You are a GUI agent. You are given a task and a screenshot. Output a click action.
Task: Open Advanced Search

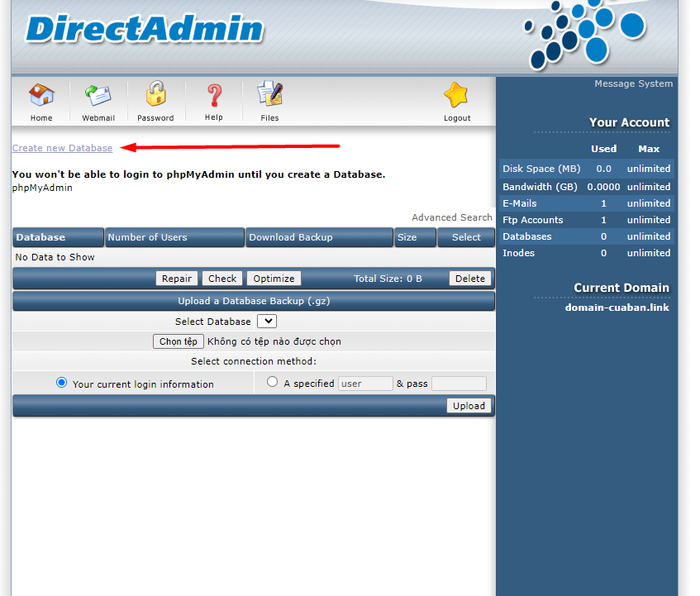452,217
